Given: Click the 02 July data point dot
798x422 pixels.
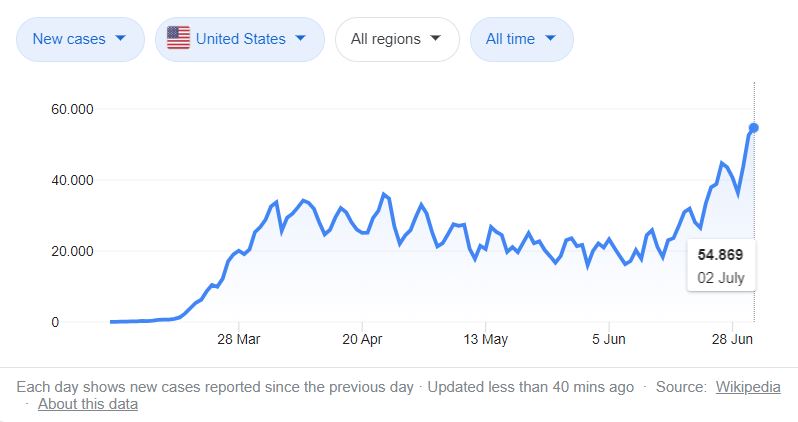Looking at the screenshot, I should coord(754,127).
